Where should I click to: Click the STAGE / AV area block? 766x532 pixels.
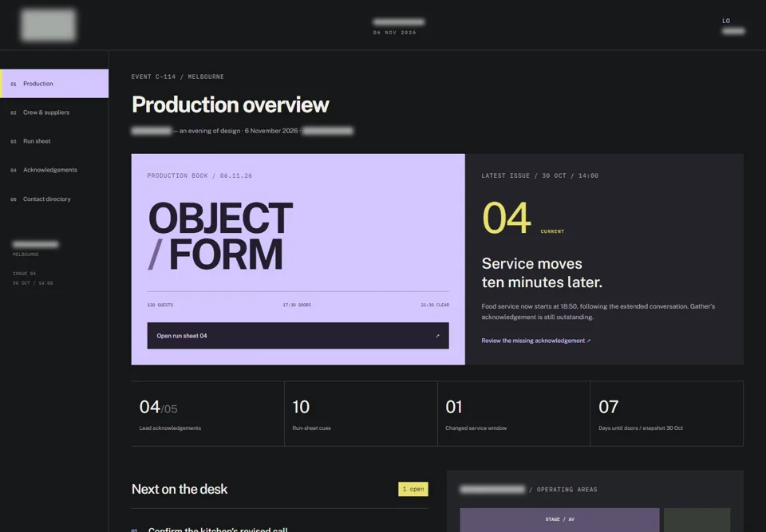point(559,520)
